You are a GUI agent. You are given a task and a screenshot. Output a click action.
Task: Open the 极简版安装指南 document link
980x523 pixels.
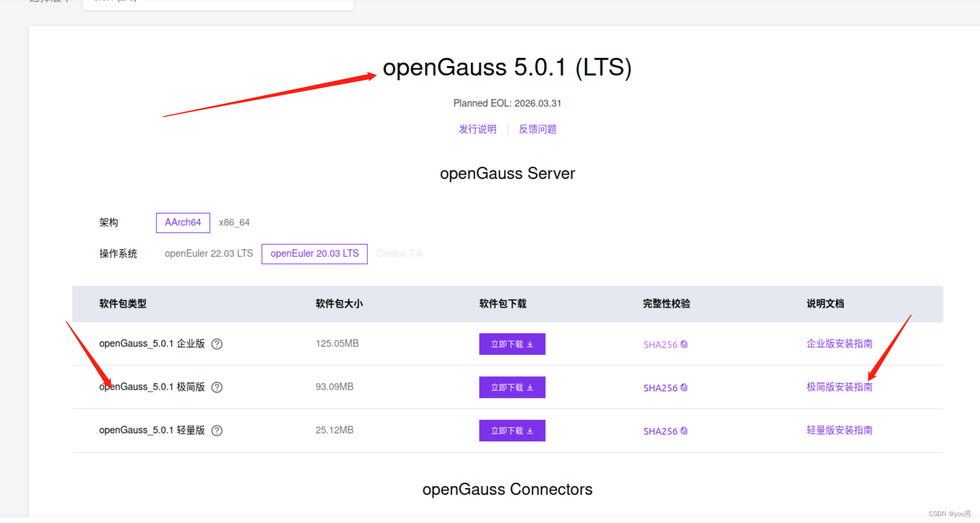pyautogui.click(x=840, y=387)
